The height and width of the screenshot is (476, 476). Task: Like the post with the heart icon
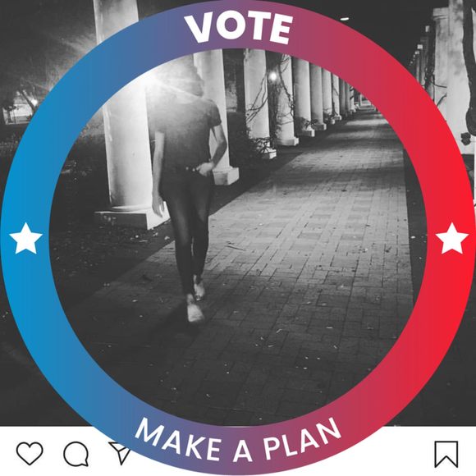(x=30, y=453)
